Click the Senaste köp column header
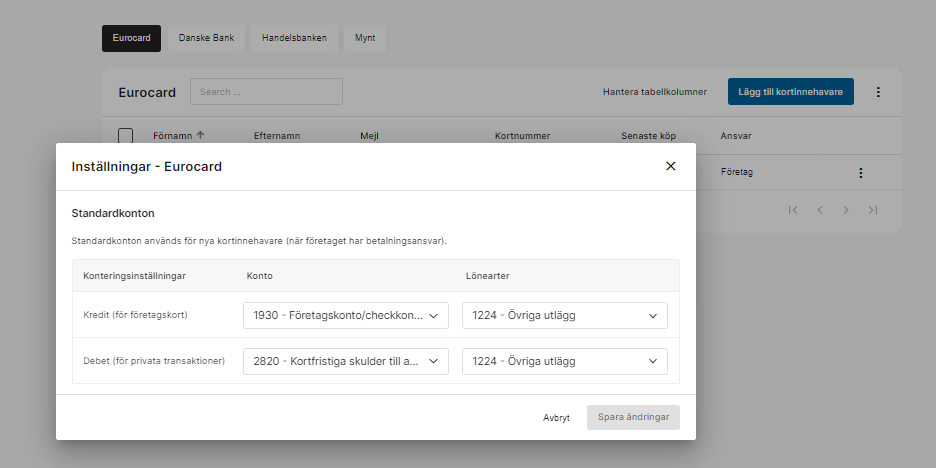 pyautogui.click(x=648, y=136)
